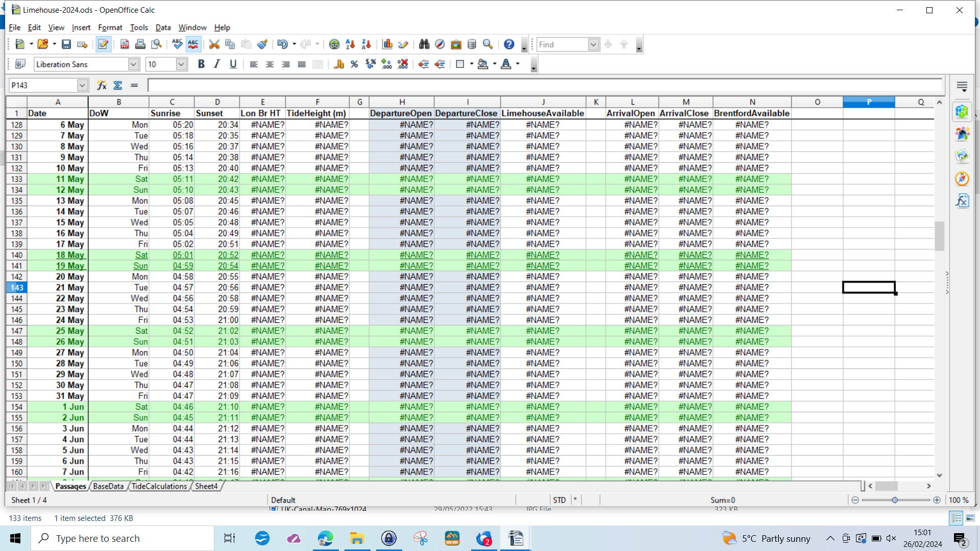The width and height of the screenshot is (980, 551).
Task: Click the Merge Cells icon
Action: pyautogui.click(x=317, y=64)
